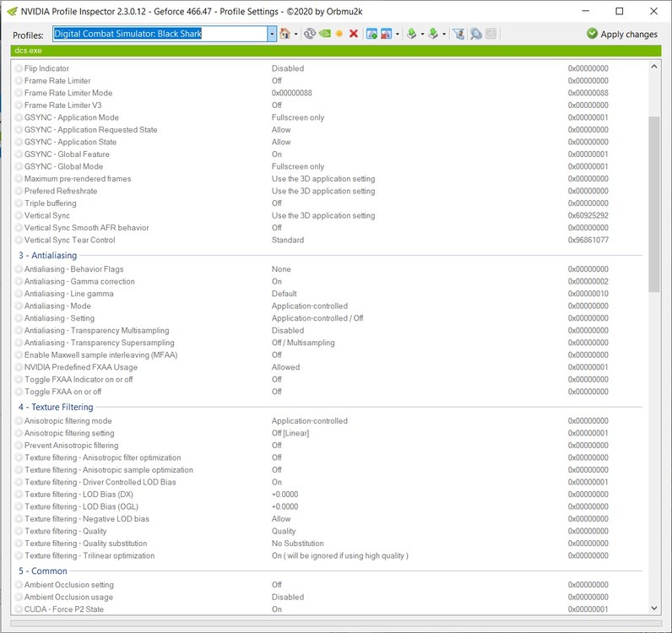This screenshot has width=672, height=633.
Task: Click the Maximum pre-rendered frames setting
Action: (329, 179)
